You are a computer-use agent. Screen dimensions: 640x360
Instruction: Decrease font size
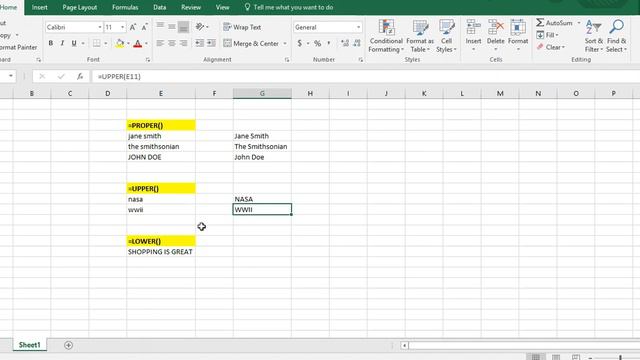(144, 27)
